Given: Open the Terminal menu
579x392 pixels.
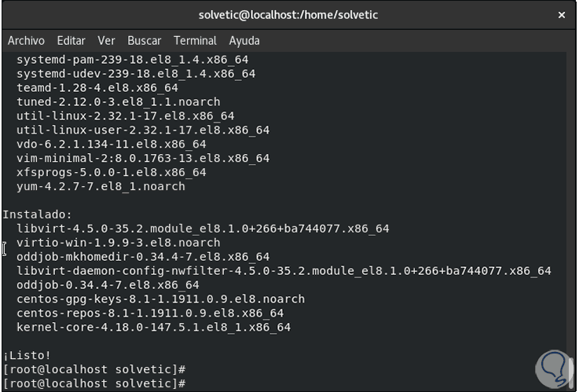Looking at the screenshot, I should click(195, 40).
